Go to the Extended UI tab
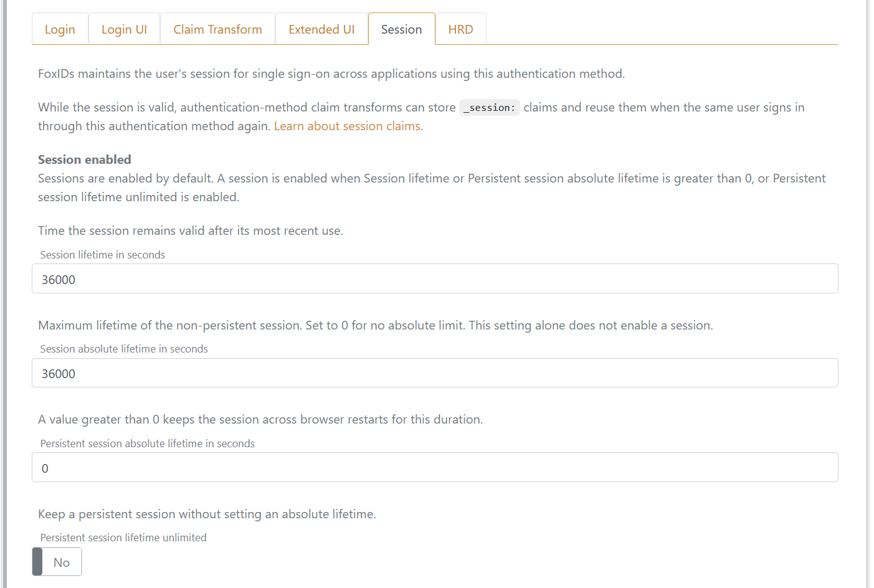Image resolution: width=874 pixels, height=588 pixels. point(321,29)
